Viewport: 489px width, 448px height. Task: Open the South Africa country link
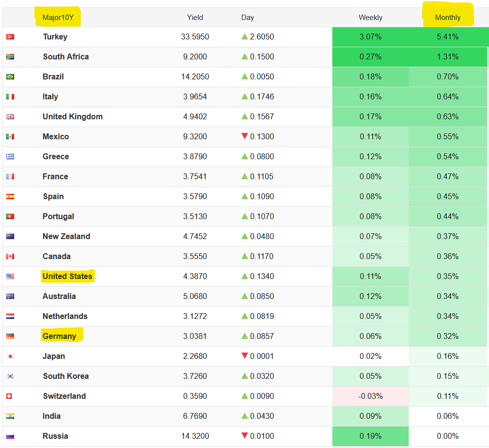[x=66, y=57]
